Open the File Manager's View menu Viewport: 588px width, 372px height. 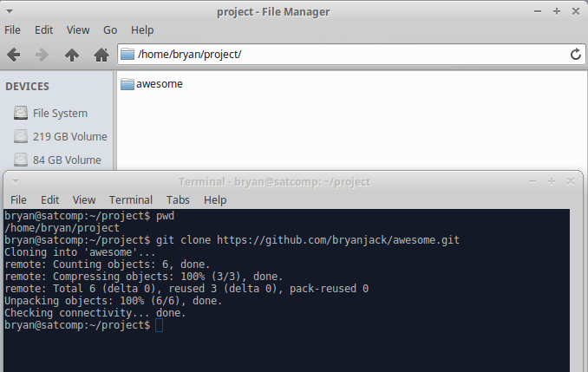tap(78, 30)
